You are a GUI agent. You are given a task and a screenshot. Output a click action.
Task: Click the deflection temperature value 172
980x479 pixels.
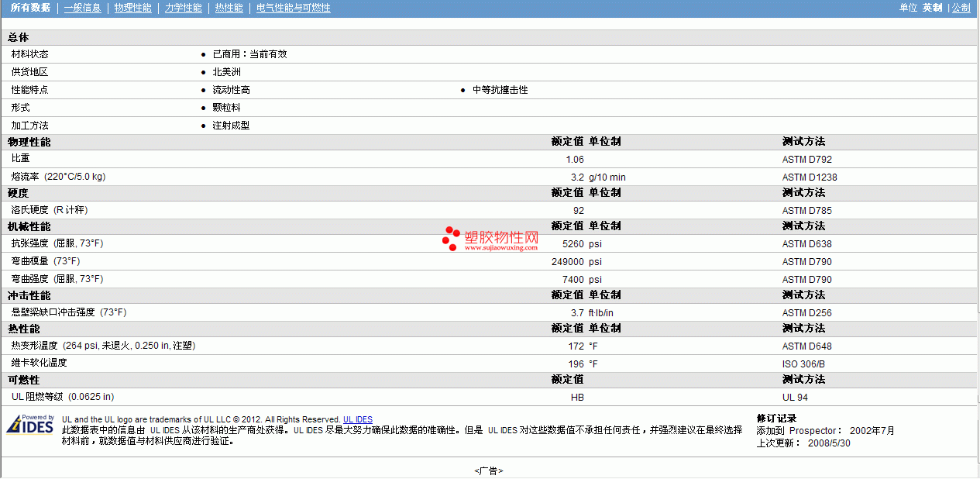pos(576,346)
